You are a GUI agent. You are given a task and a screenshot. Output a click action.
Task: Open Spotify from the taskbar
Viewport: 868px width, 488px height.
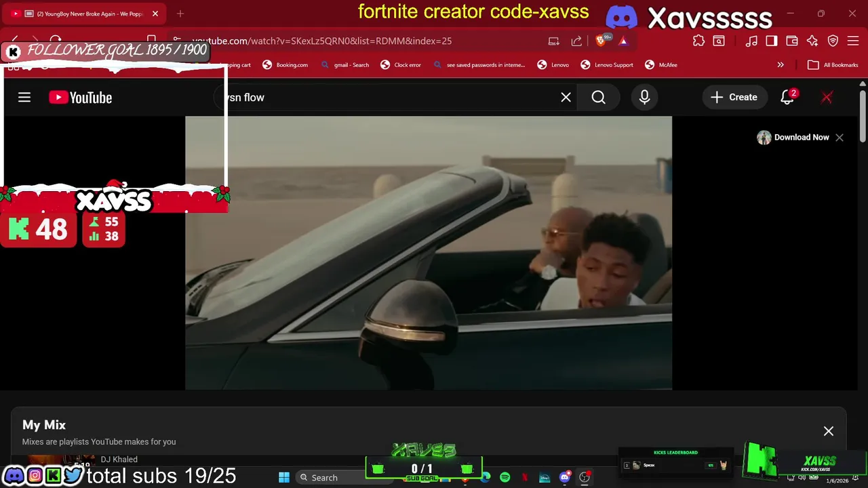[505, 478]
